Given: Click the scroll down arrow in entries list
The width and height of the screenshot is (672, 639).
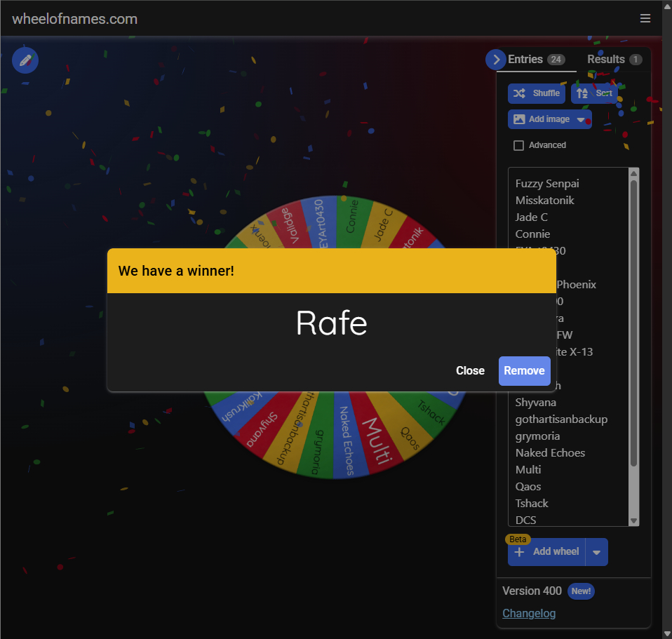Looking at the screenshot, I should 633,520.
